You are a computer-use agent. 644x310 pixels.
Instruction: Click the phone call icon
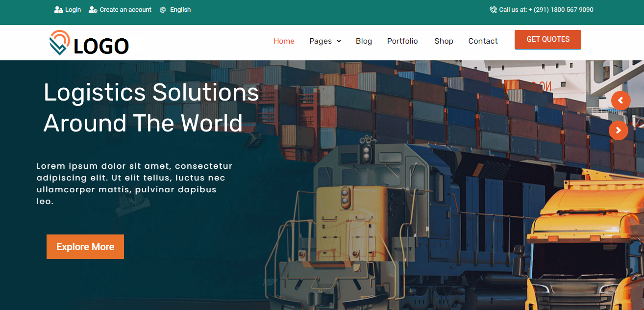tap(493, 10)
